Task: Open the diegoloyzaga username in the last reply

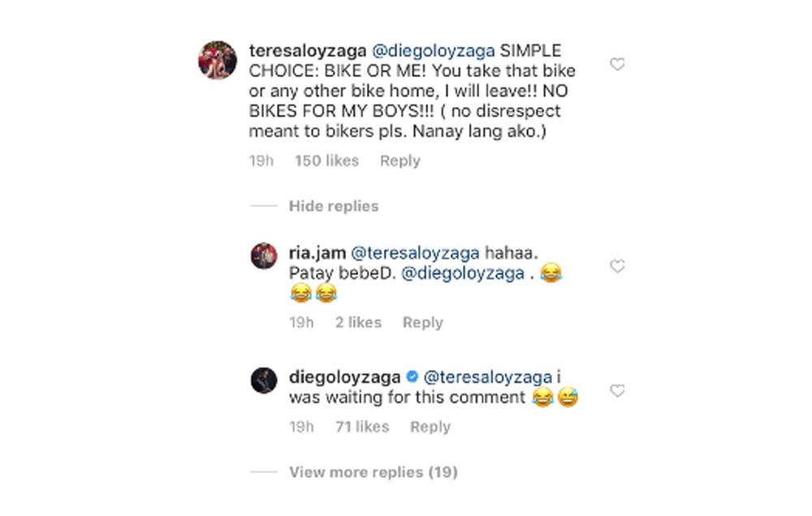Action: click(344, 377)
